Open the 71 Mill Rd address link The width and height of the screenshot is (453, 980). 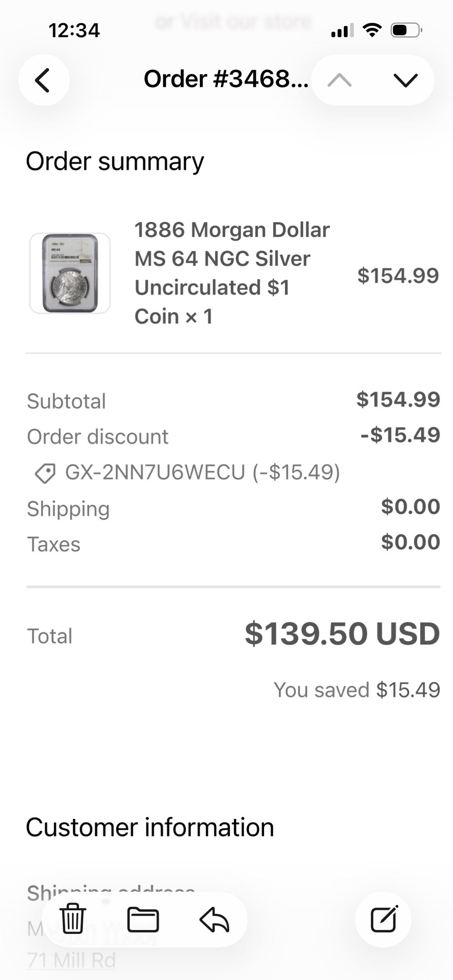(x=71, y=960)
